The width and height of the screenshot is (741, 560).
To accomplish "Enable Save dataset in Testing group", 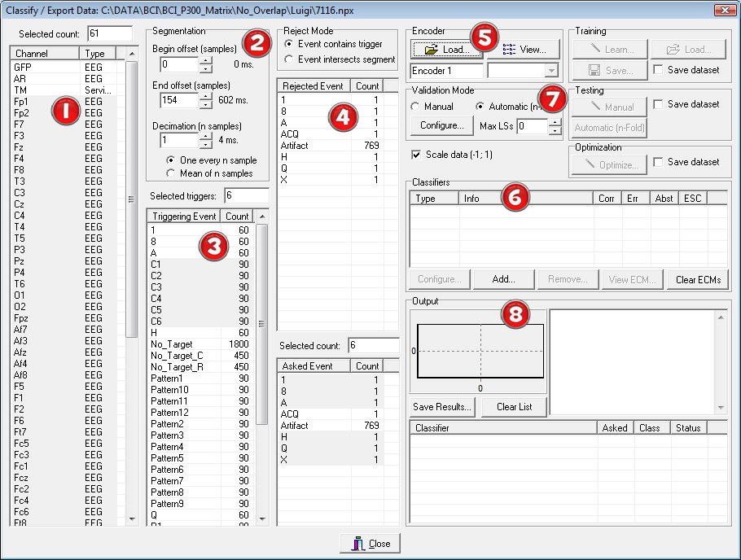I will click(x=658, y=104).
